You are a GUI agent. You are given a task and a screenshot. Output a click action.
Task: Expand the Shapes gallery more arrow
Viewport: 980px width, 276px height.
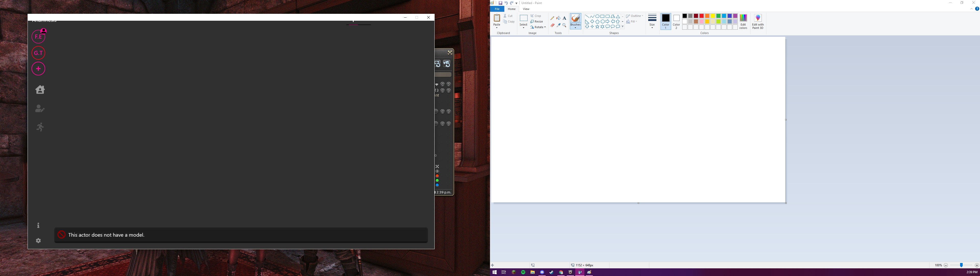(623, 27)
